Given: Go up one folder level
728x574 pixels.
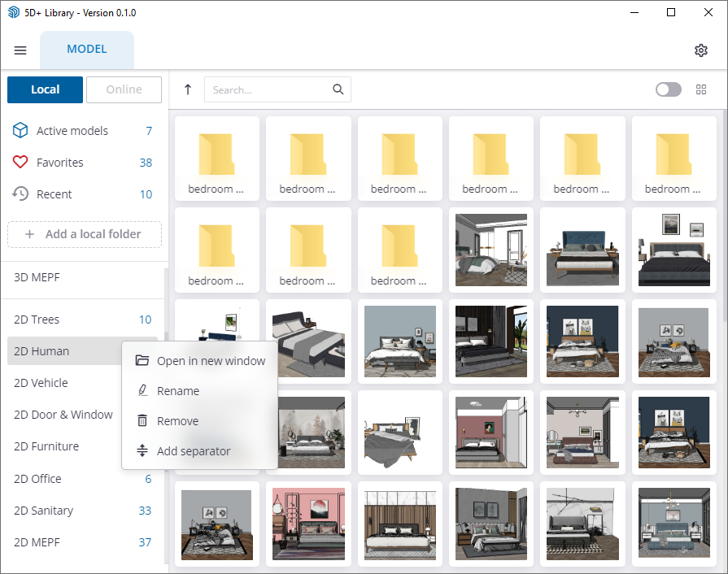Looking at the screenshot, I should 188,89.
